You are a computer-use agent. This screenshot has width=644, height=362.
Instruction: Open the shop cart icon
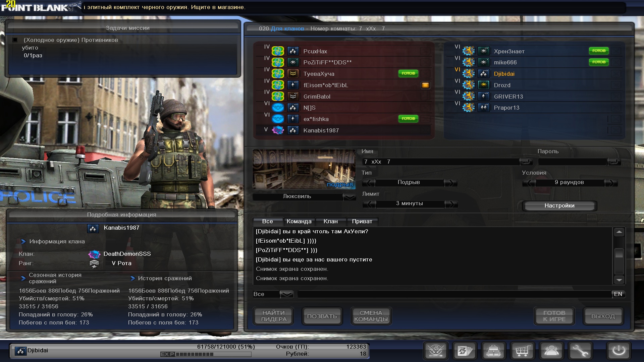point(523,351)
